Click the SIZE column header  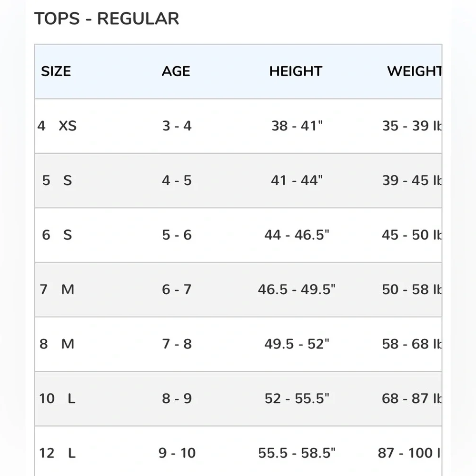coord(56,71)
